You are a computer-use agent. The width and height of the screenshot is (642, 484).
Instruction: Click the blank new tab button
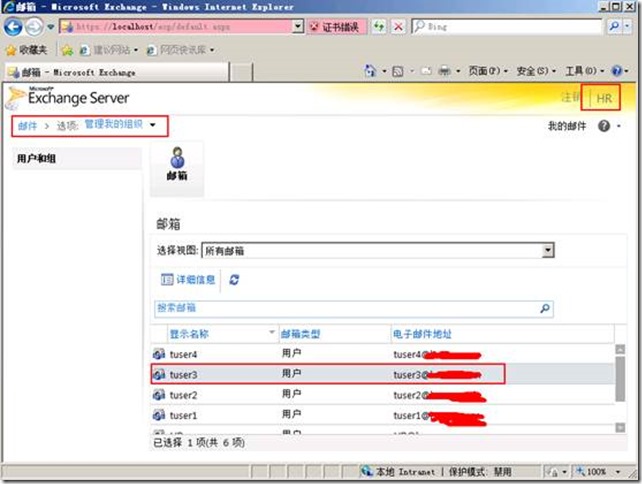[242, 72]
